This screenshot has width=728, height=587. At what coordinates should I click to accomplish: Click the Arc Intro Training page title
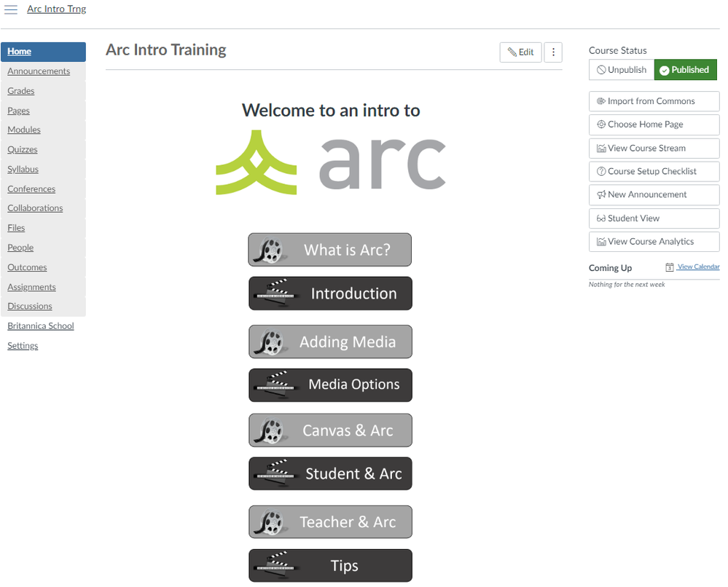165,50
